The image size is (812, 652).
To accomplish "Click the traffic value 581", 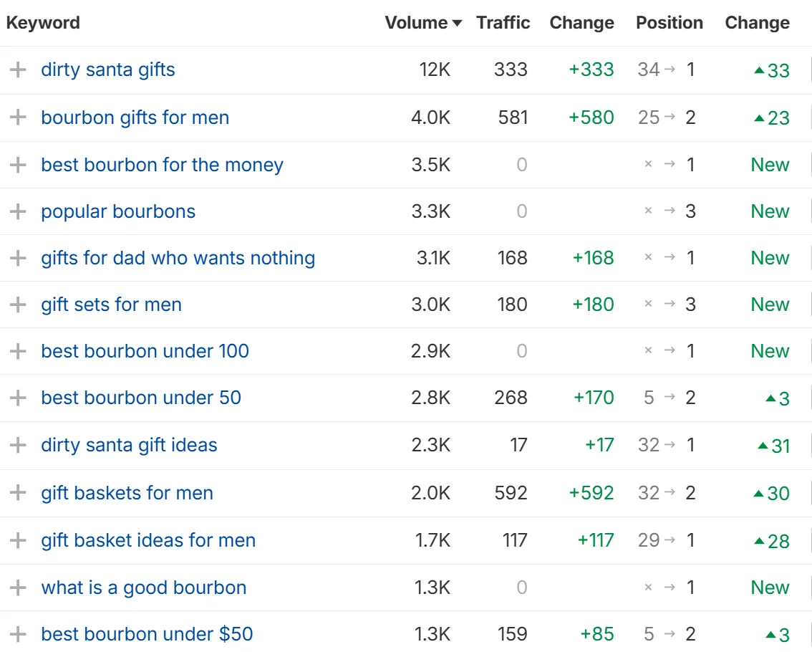I will click(x=513, y=118).
